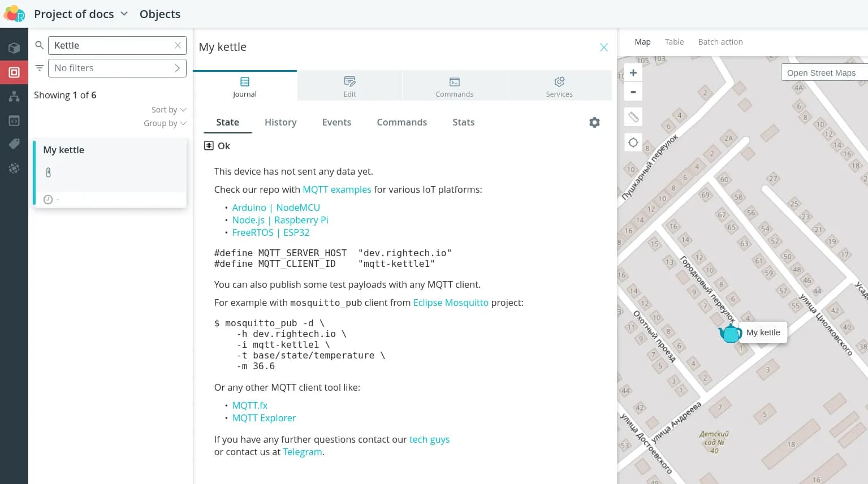Follow the Telegram contact link
The height and width of the screenshot is (484, 868).
click(x=302, y=452)
